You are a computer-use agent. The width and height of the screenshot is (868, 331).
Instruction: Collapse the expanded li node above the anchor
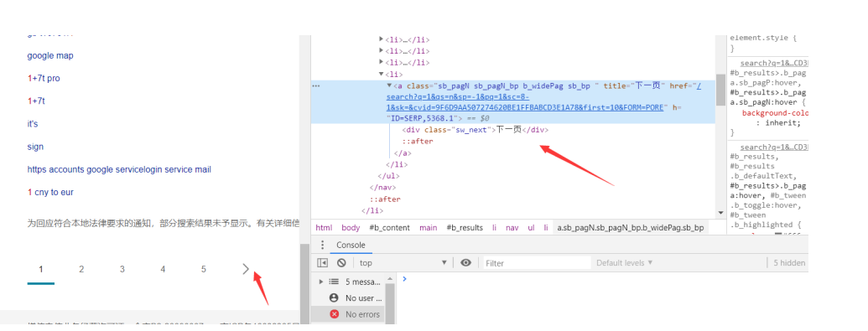pos(381,74)
